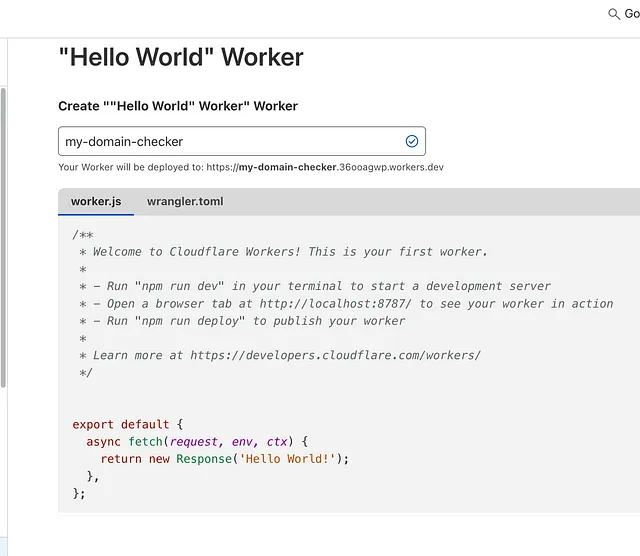Click the Create Worker subheading text
Image resolution: width=640 pixels, height=556 pixels.
pyautogui.click(x=178, y=106)
